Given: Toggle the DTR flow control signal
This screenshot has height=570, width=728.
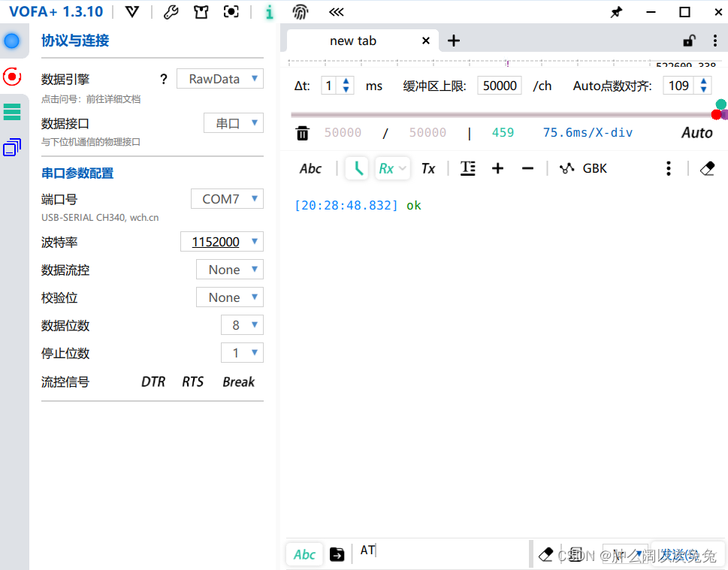Looking at the screenshot, I should [153, 382].
